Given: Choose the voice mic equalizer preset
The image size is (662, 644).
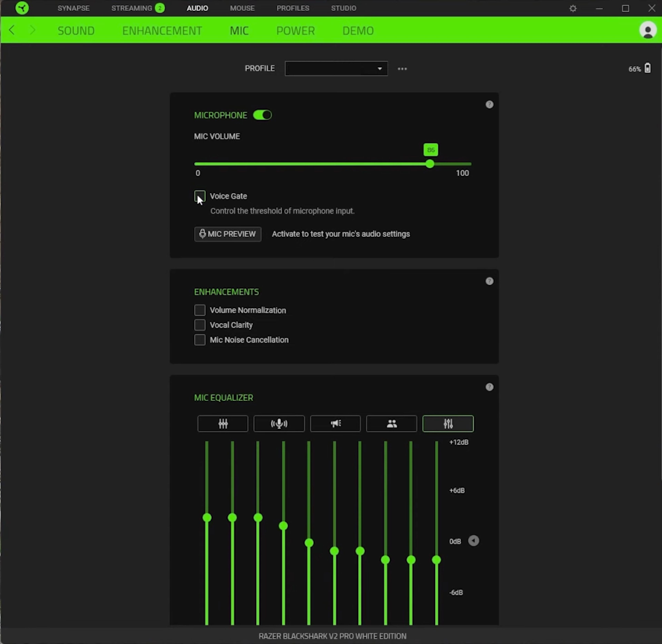Looking at the screenshot, I should click(x=279, y=424).
